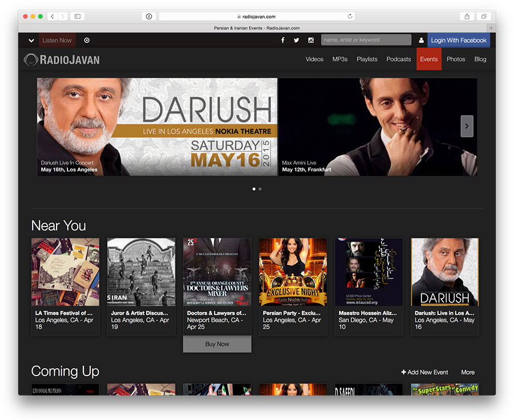Open the Max Amini Live banner
514x420 pixels.
378,127
